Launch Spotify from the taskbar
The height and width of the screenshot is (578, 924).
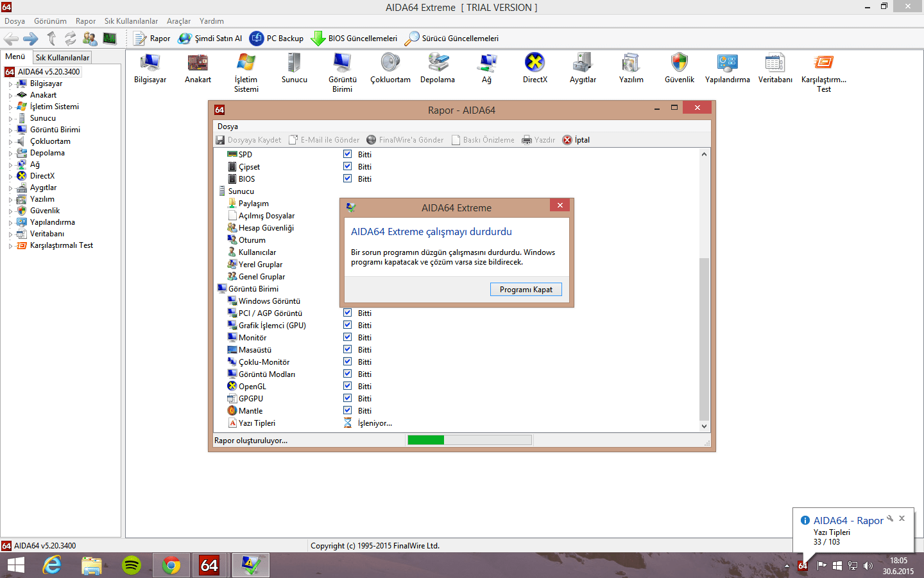click(132, 565)
